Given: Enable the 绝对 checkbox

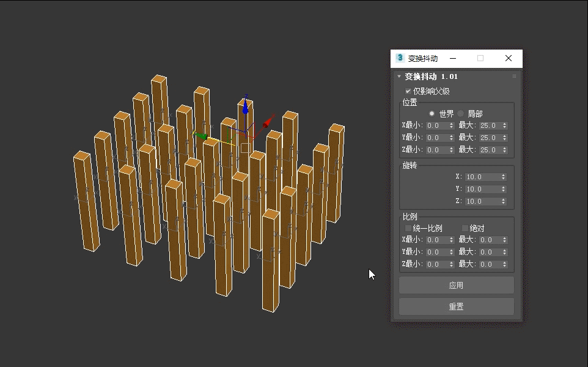Looking at the screenshot, I should pyautogui.click(x=465, y=228).
